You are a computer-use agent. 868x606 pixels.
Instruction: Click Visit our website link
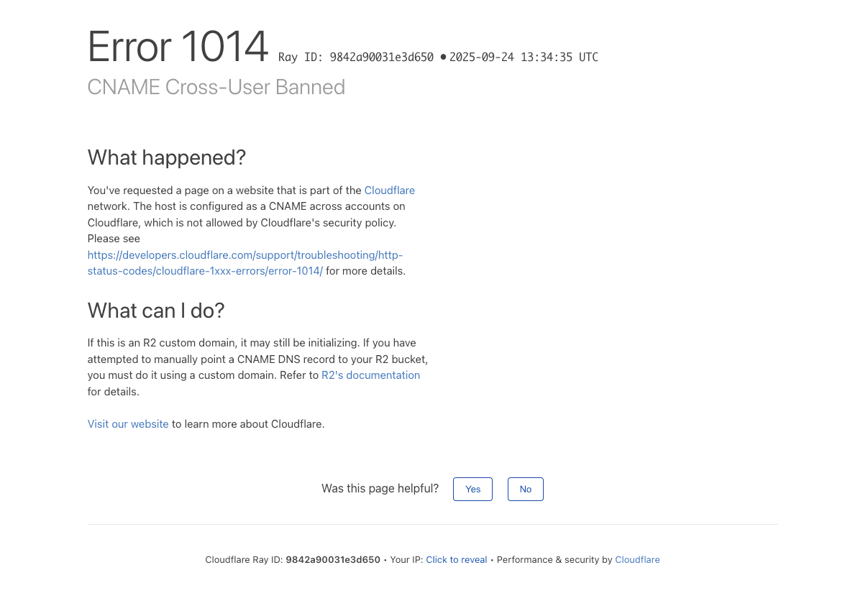[127, 423]
